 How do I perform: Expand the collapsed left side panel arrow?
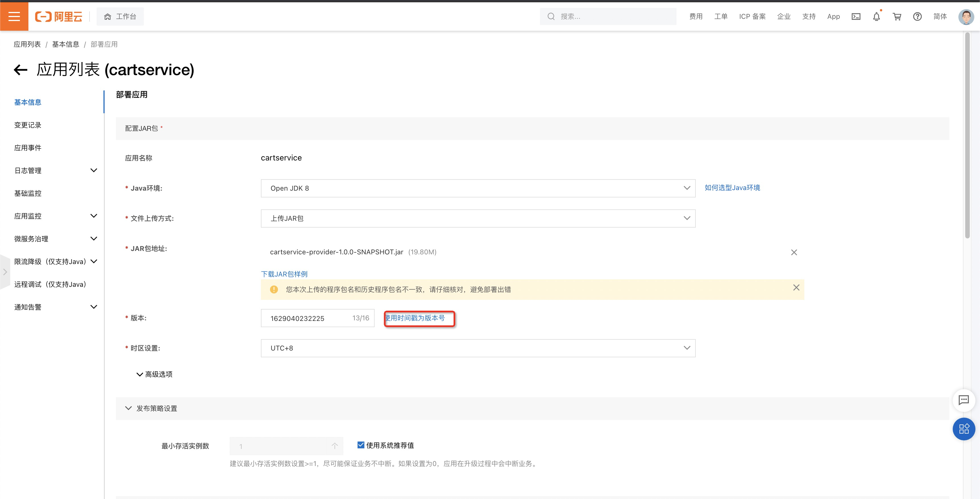tap(5, 272)
